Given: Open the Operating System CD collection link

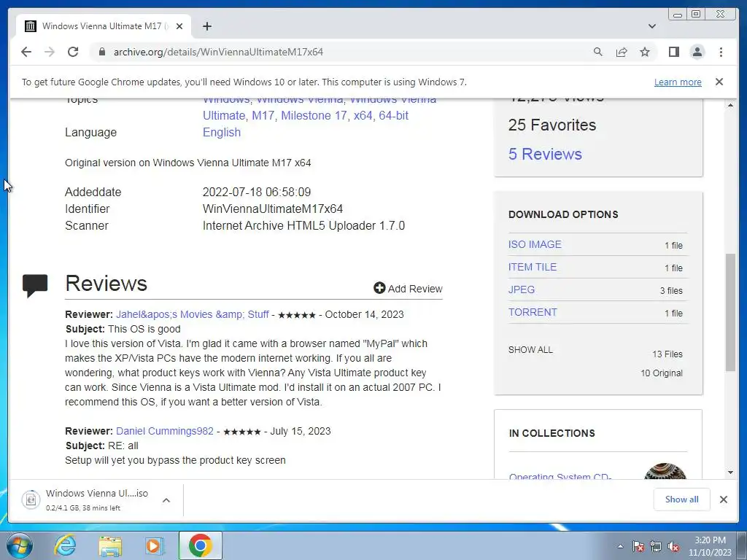Looking at the screenshot, I should [x=560, y=475].
